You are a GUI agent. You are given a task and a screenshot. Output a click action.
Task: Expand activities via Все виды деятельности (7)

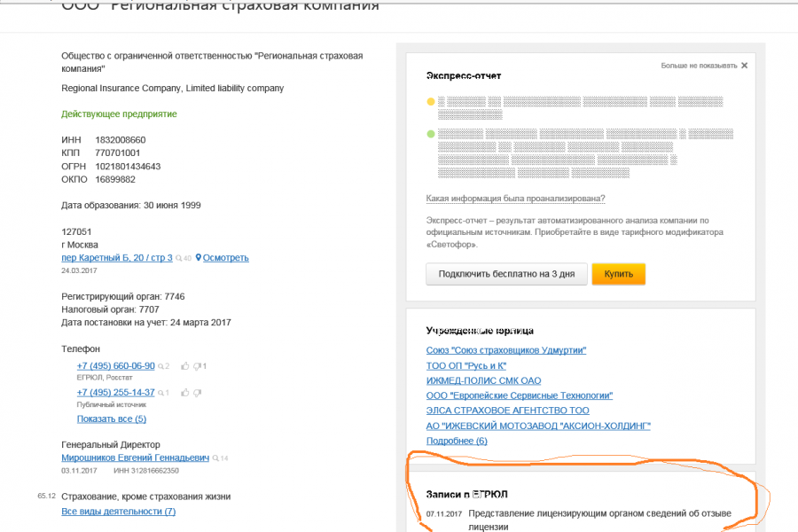(119, 511)
